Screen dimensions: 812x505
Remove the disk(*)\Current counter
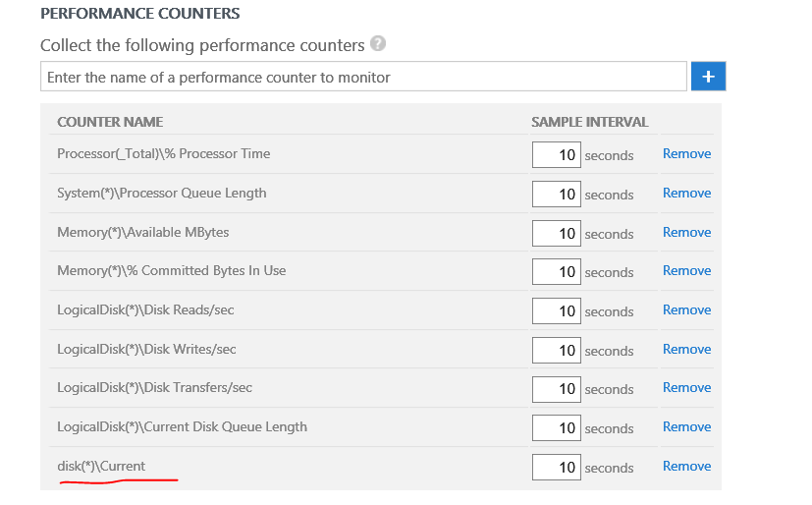(686, 466)
